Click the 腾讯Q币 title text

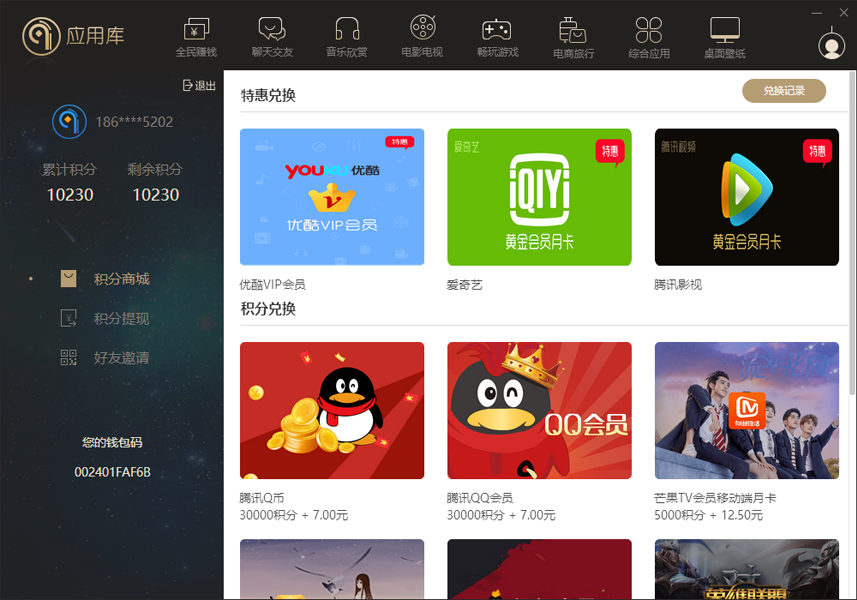click(x=261, y=498)
